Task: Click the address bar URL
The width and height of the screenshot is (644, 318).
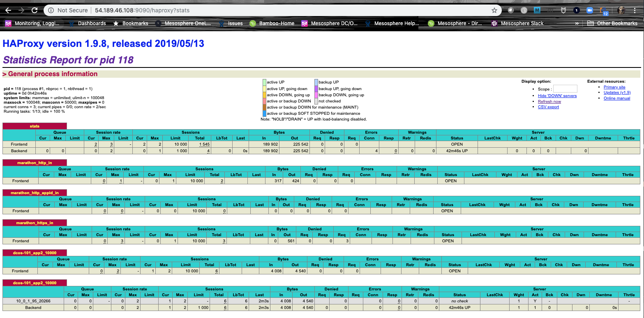Action: tap(141, 10)
